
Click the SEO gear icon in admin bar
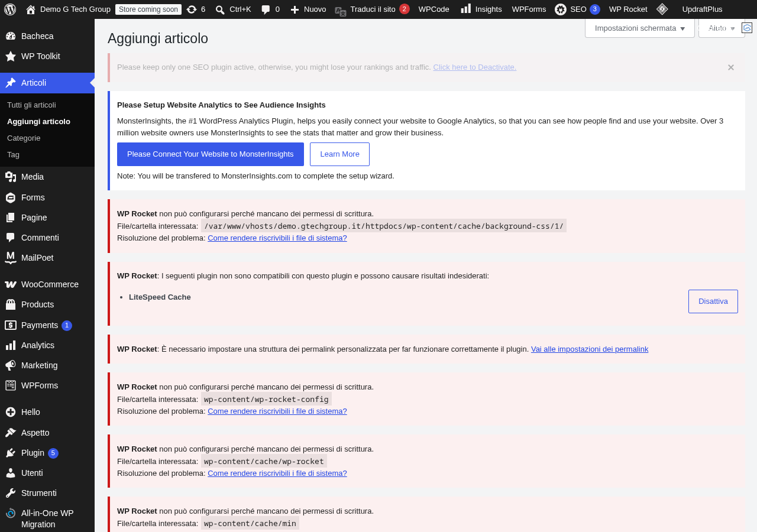(x=561, y=9)
